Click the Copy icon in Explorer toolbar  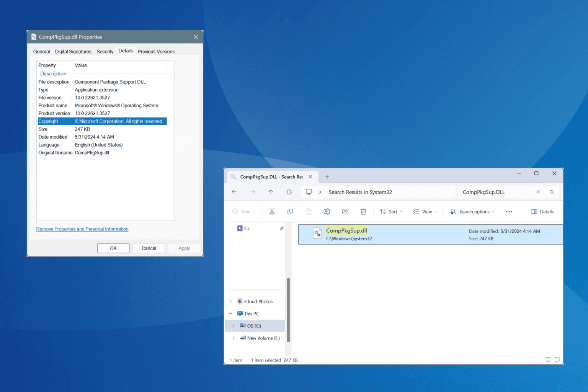[290, 212]
